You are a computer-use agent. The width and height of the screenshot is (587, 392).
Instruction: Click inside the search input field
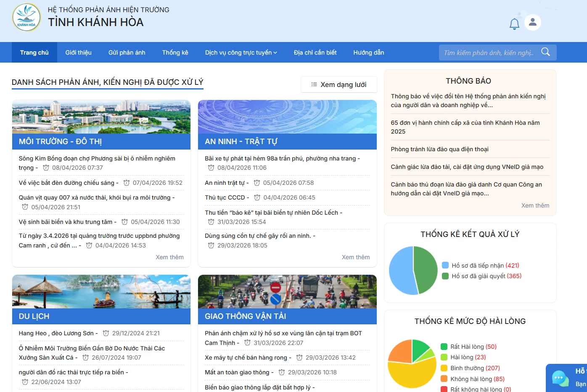pyautogui.click(x=488, y=52)
